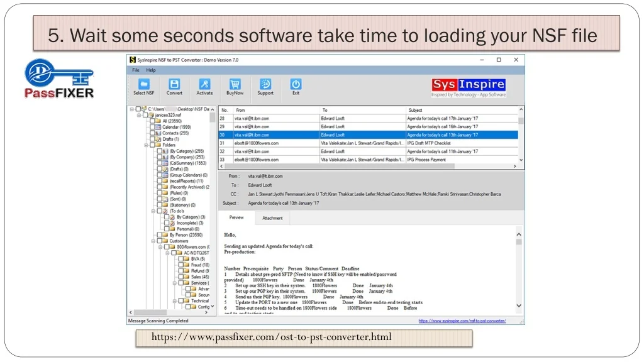The height and width of the screenshot is (362, 644).
Task: Click the Select NSF toolbar icon
Action: (143, 84)
